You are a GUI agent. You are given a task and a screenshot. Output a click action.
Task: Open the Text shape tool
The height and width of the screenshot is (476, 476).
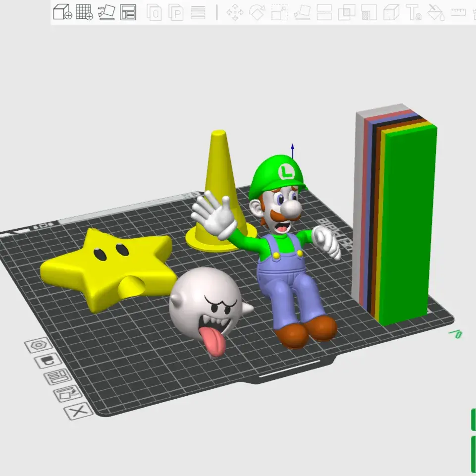[x=414, y=12]
